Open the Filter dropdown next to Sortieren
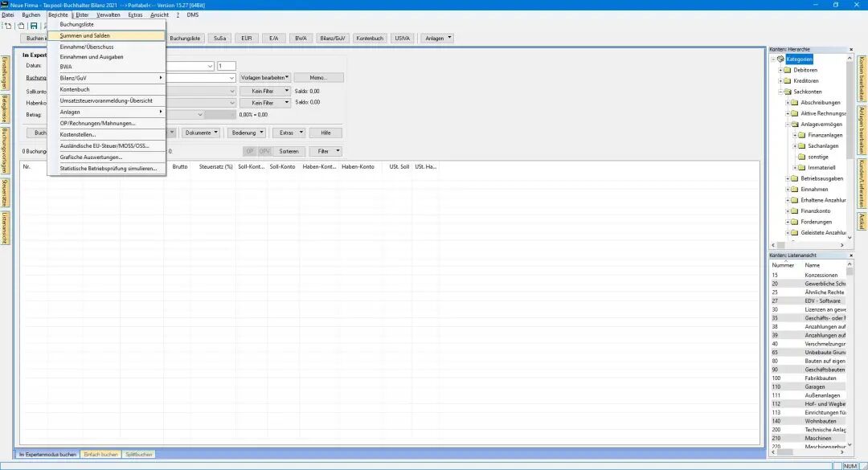The image size is (868, 470). coord(325,151)
